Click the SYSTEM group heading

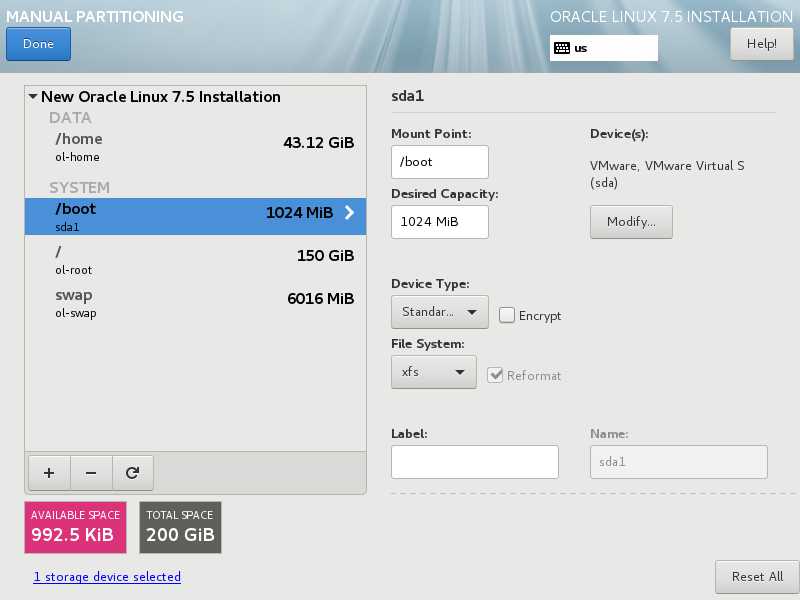(80, 187)
